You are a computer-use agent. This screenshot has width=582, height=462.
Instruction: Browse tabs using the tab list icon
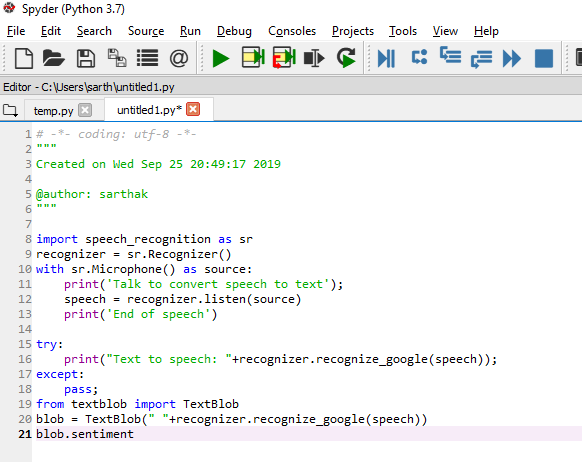[10, 110]
